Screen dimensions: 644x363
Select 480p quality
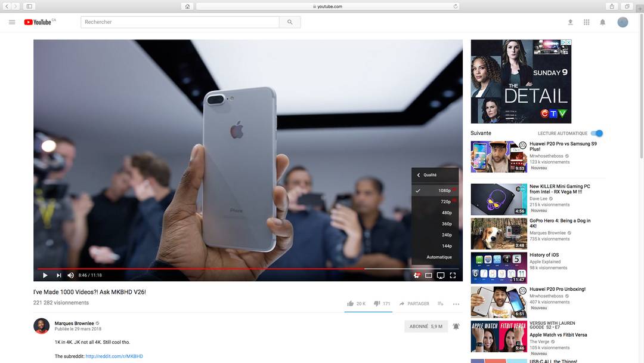pos(435,213)
